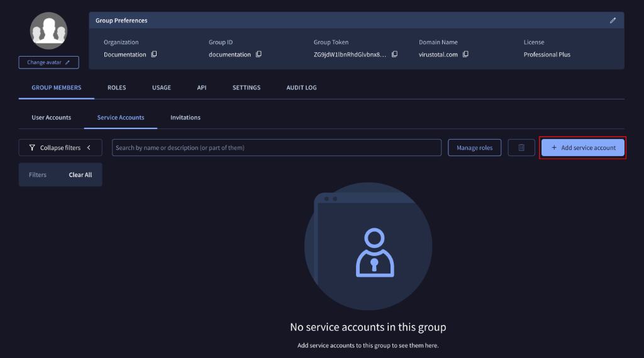Click Manage roles button
This screenshot has width=644, height=358.
[x=474, y=148]
